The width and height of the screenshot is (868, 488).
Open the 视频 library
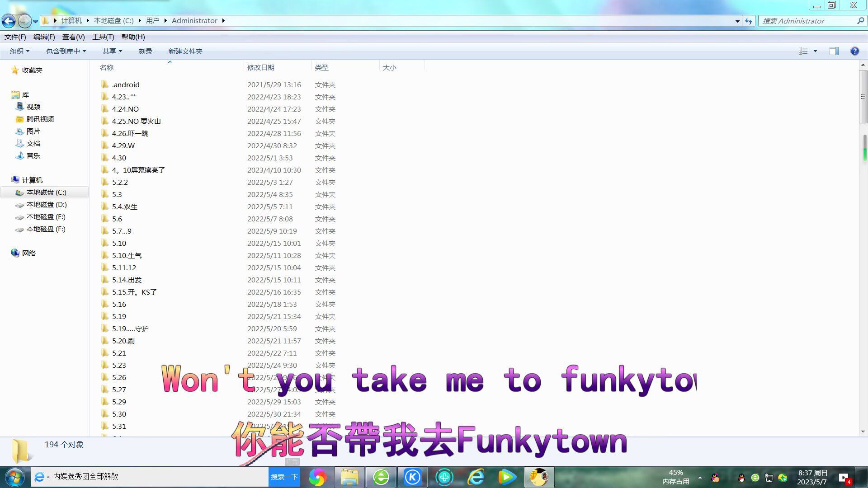tap(33, 107)
